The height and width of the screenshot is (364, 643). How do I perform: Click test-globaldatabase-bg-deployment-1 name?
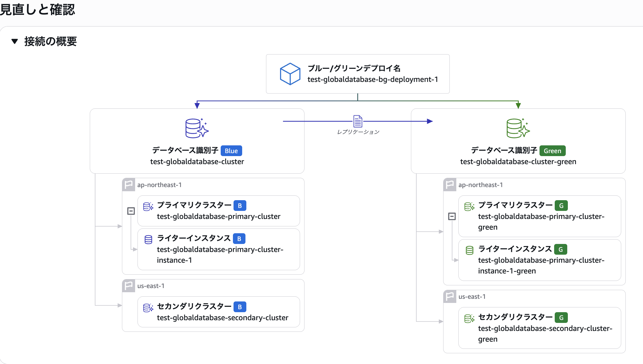point(373,80)
